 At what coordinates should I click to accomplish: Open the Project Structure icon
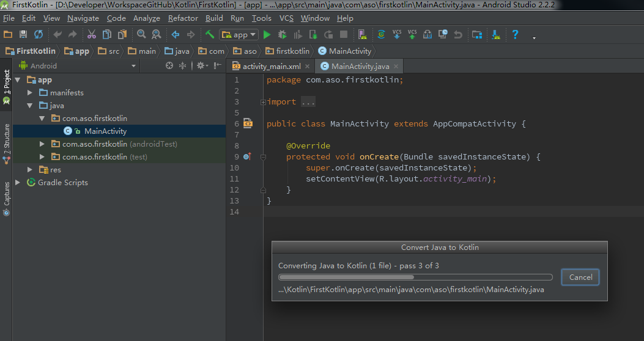coord(477,34)
